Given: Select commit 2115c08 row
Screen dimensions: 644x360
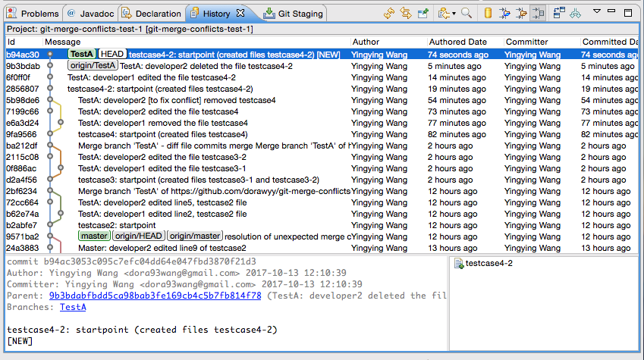Looking at the screenshot, I should click(322, 157).
